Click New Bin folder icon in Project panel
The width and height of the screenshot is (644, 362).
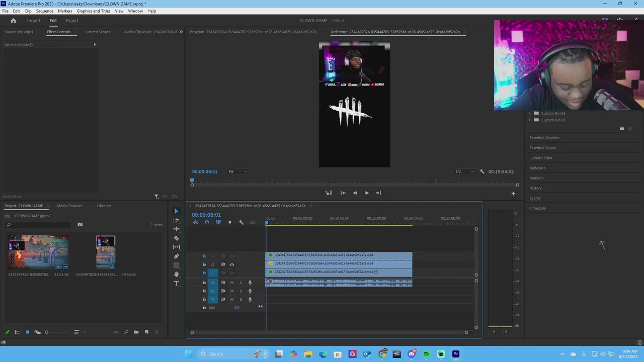coord(136,332)
